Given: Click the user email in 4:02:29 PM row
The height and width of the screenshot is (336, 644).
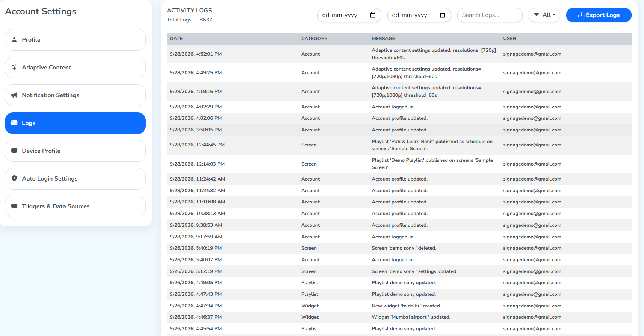Looking at the screenshot, I should pos(532,107).
